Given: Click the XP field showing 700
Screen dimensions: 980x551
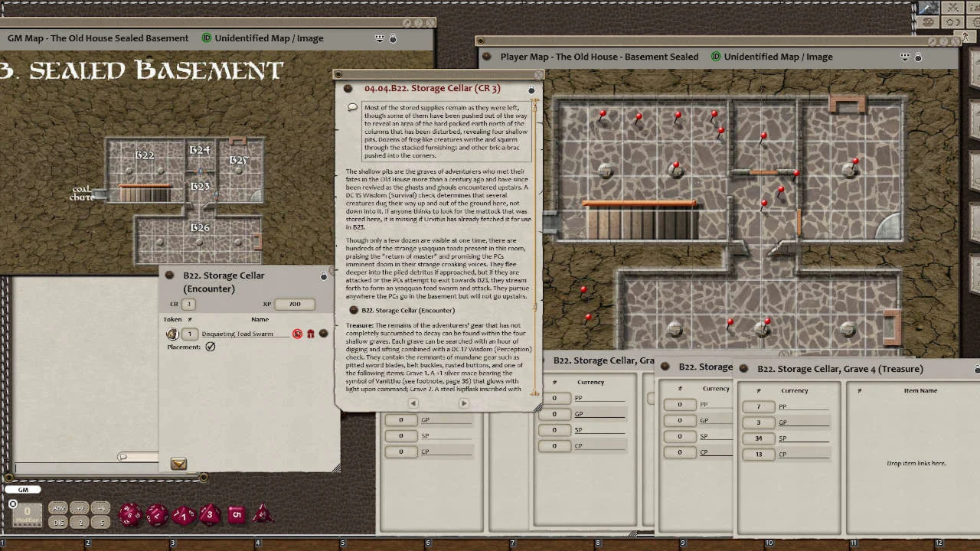Looking at the screenshot, I should pyautogui.click(x=295, y=304).
